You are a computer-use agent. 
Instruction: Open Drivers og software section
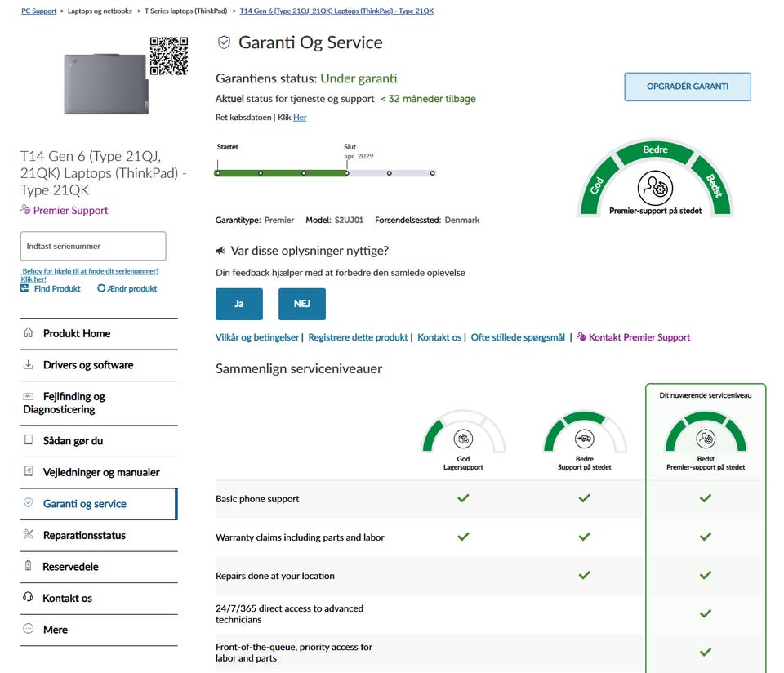point(99,365)
